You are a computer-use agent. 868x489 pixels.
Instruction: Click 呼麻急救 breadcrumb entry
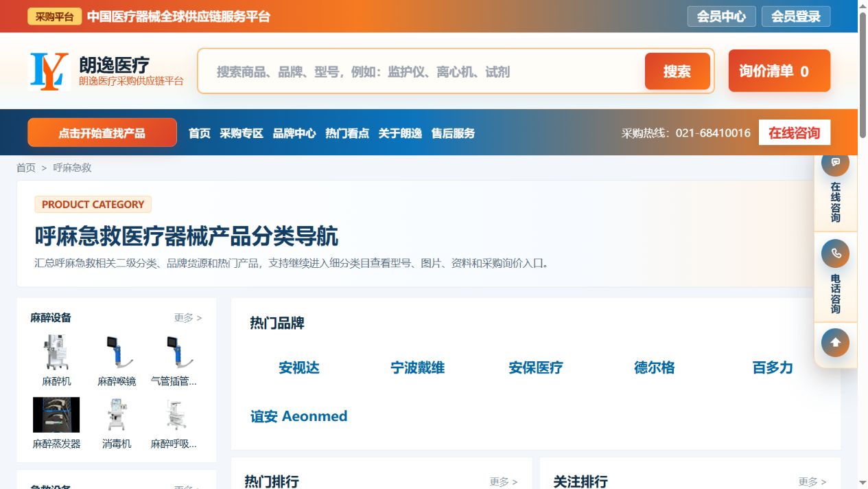click(x=72, y=168)
